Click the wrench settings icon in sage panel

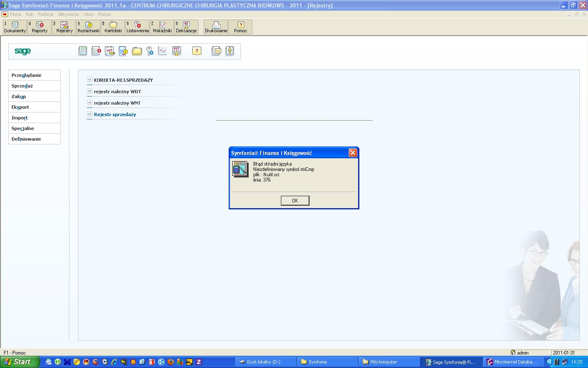pos(150,51)
